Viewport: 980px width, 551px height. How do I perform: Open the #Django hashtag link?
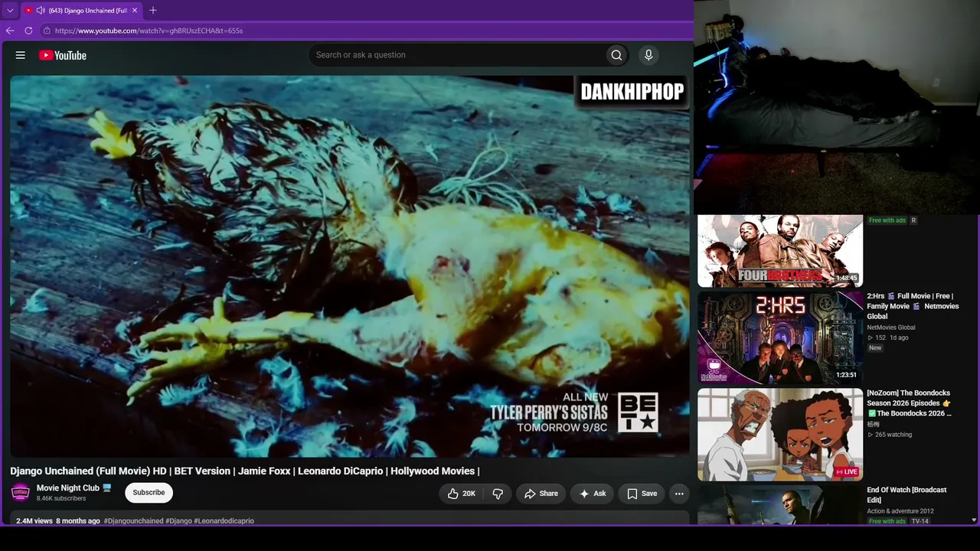178,521
